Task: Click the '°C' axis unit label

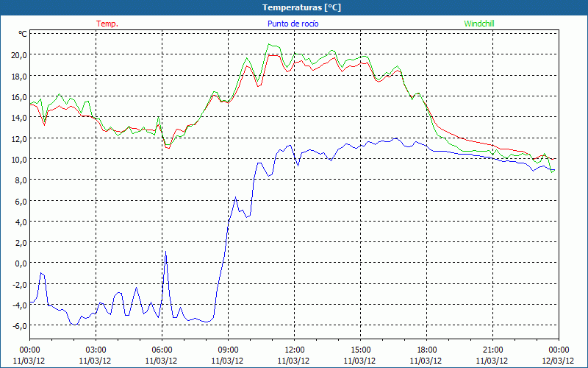Action: click(x=23, y=34)
